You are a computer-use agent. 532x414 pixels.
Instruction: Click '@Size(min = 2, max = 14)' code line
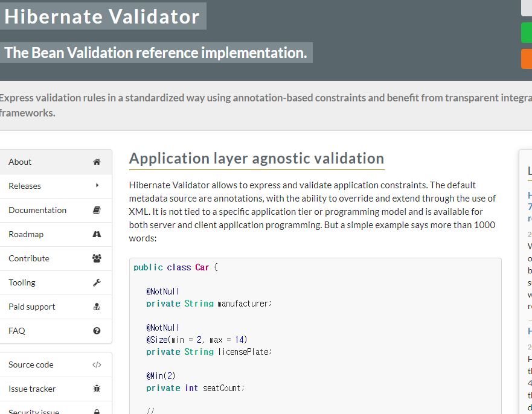point(197,340)
